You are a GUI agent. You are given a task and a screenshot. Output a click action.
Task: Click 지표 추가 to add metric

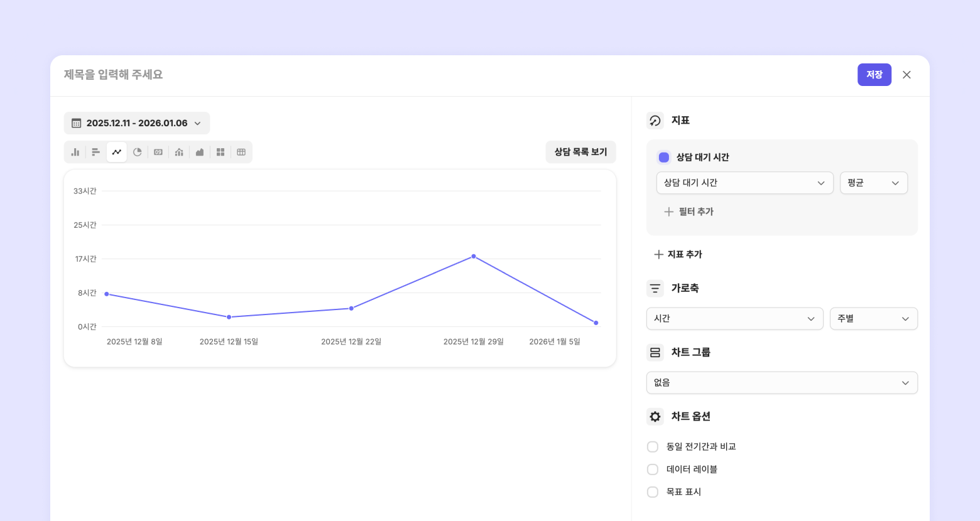click(x=678, y=254)
